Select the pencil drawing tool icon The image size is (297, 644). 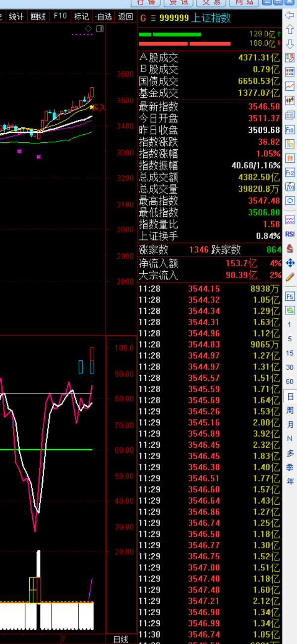290,277
